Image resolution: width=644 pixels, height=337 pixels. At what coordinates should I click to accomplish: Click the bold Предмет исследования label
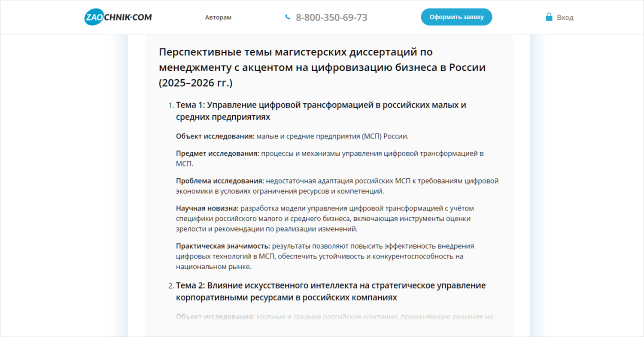tap(218, 153)
